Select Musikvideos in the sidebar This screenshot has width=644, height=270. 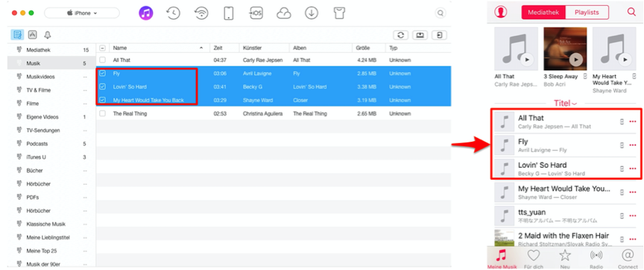tap(51, 77)
